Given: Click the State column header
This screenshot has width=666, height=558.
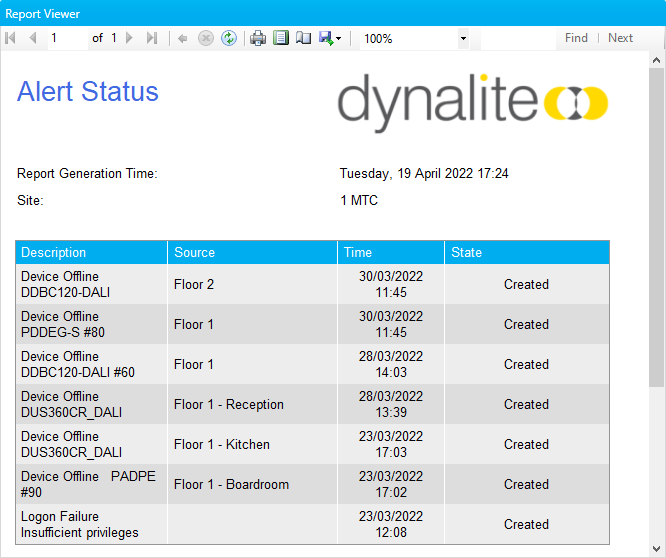Looking at the screenshot, I should click(467, 253).
